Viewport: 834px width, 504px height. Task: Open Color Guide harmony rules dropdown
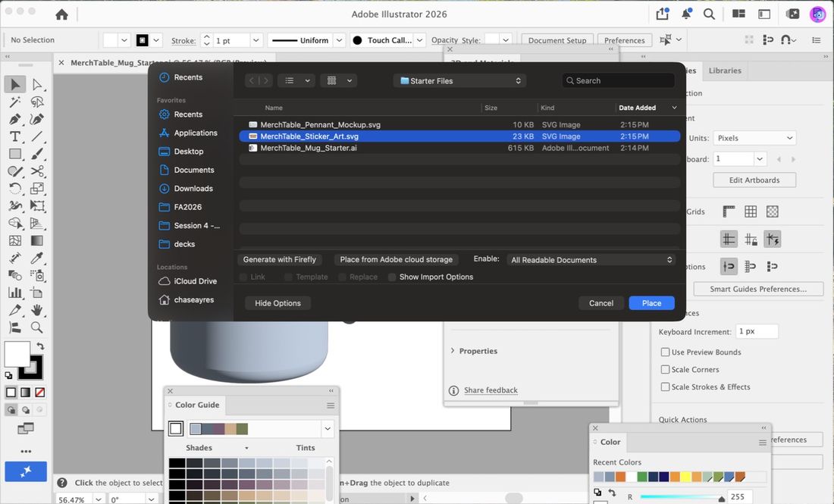328,428
